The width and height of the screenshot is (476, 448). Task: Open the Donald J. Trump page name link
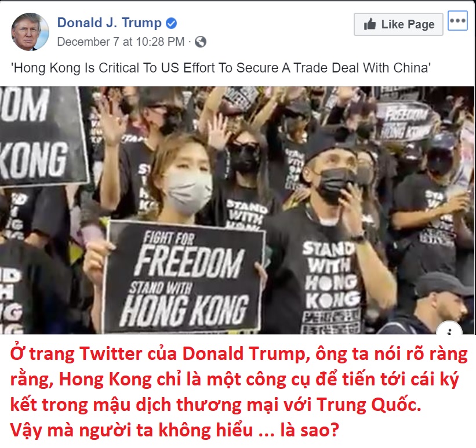(109, 23)
